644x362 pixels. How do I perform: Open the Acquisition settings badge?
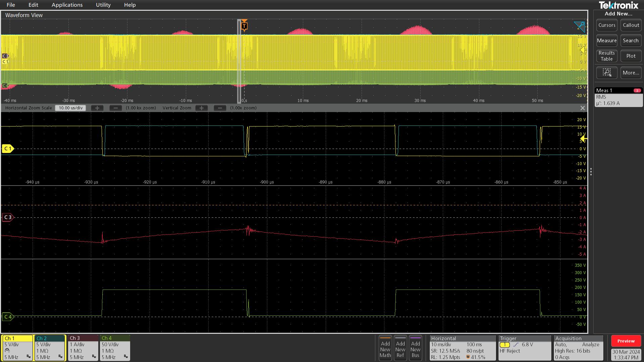click(578, 348)
